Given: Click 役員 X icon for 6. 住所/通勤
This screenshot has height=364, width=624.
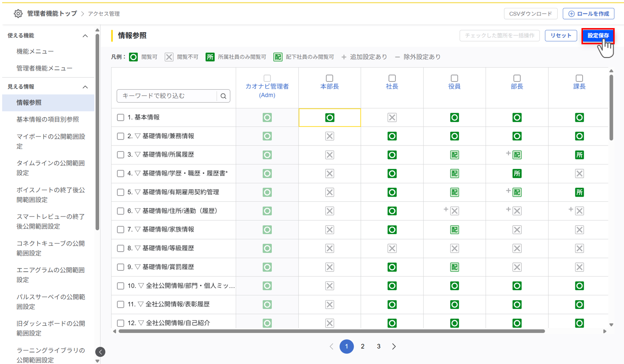Looking at the screenshot, I should [x=455, y=211].
